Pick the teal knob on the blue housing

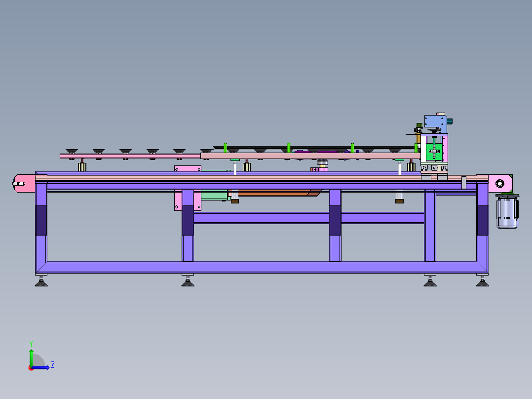(450, 121)
